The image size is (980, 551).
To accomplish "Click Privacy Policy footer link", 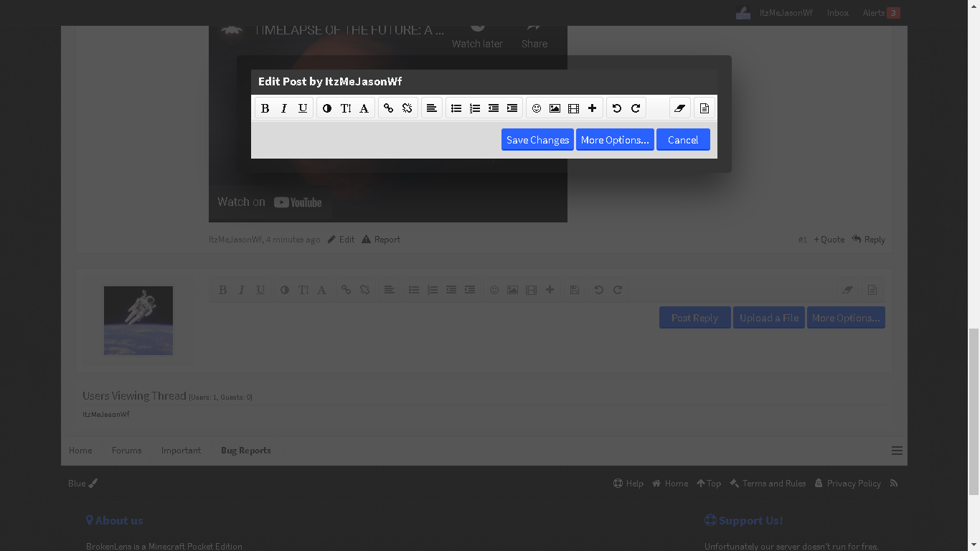I will coord(848,484).
